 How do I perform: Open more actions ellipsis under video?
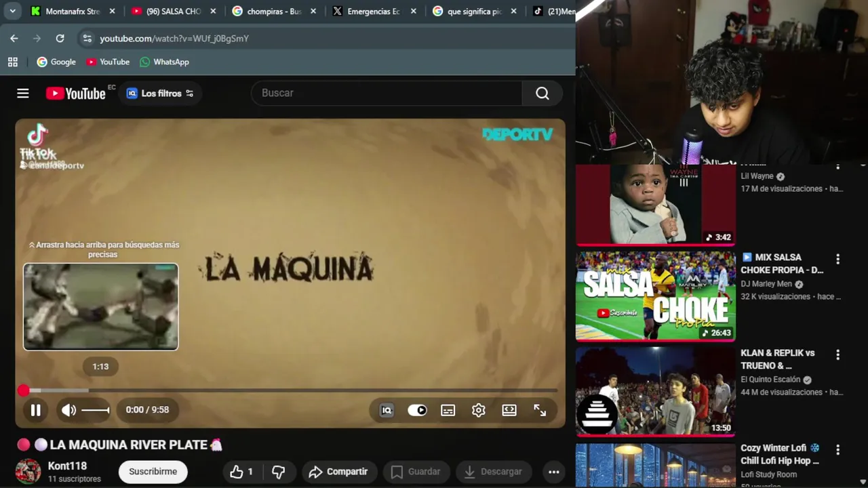553,472
